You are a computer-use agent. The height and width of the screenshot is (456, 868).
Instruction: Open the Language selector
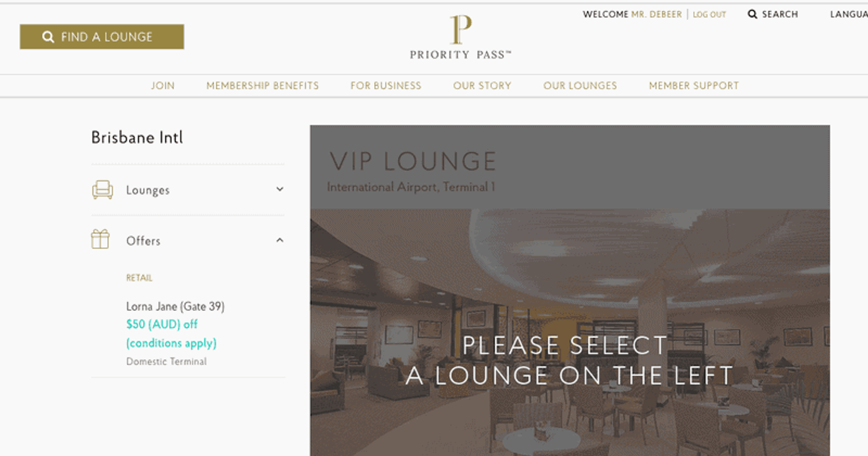click(x=849, y=14)
